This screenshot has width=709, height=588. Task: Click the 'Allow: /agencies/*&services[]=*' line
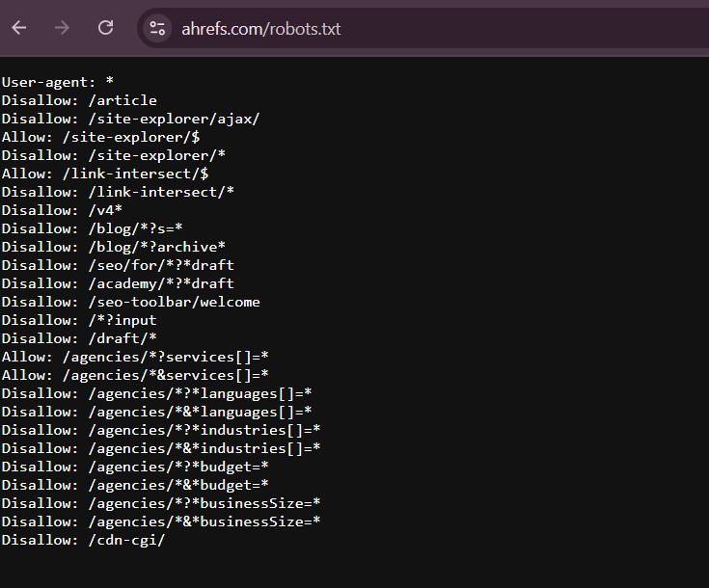135,375
